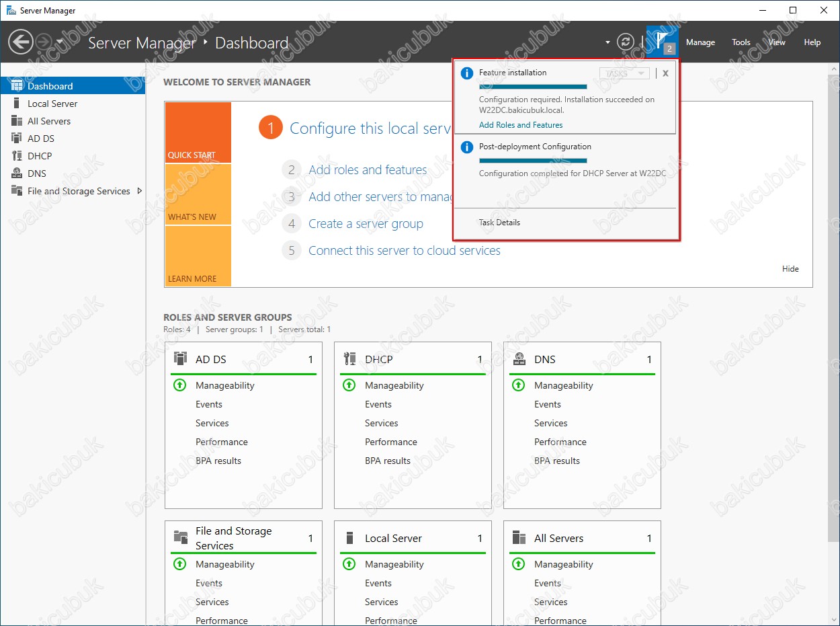Go back with the back arrow button
840x626 pixels.
pyautogui.click(x=20, y=42)
